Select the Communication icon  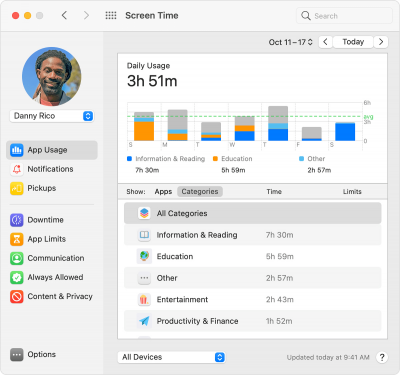point(17,258)
